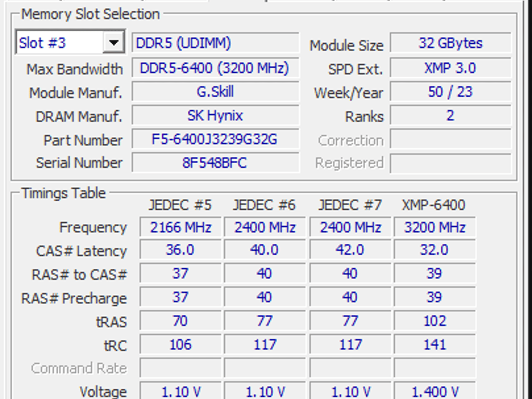Click the CAS# Latency value 36.0
The width and height of the screenshot is (532, 399).
click(x=180, y=250)
